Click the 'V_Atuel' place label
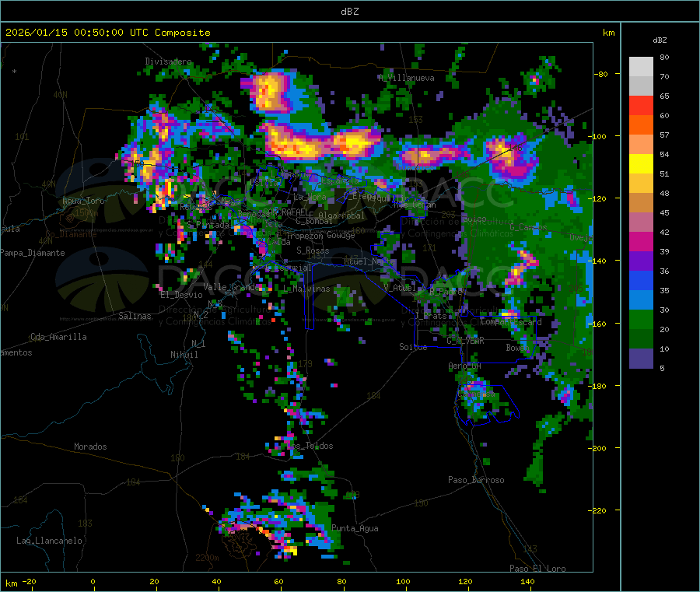Image resolution: width=700 pixels, height=592 pixels. pyautogui.click(x=400, y=288)
